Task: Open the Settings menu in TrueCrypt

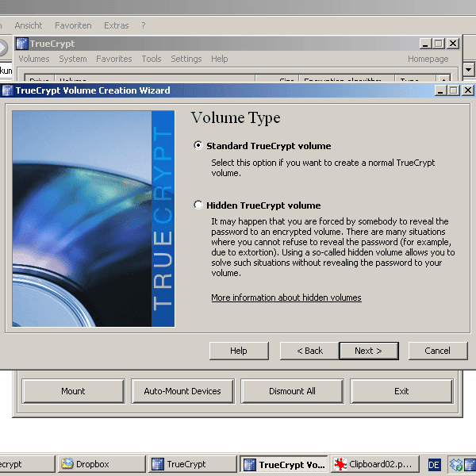Action: [186, 59]
